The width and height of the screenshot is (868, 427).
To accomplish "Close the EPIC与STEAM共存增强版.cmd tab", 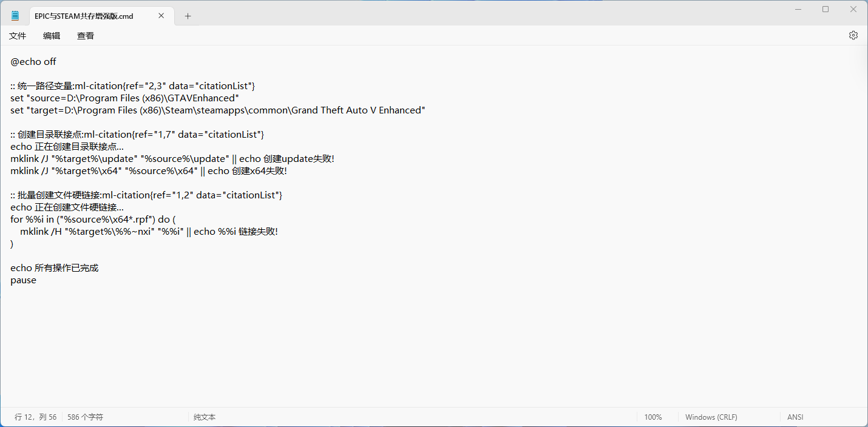I will click(161, 16).
